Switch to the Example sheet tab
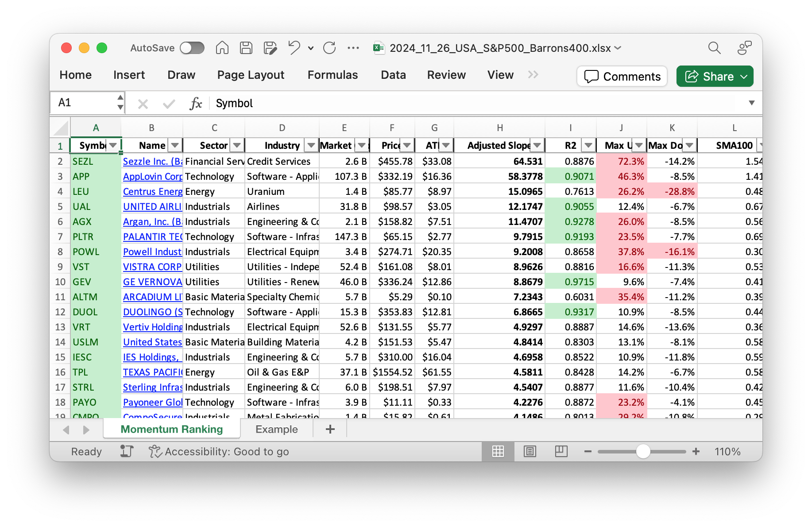This screenshot has height=527, width=812. [x=276, y=429]
